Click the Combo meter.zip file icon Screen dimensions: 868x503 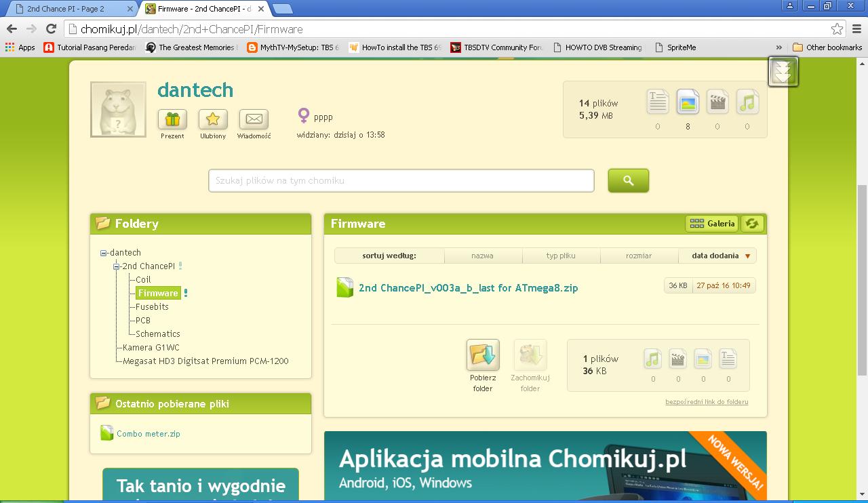pyautogui.click(x=106, y=433)
